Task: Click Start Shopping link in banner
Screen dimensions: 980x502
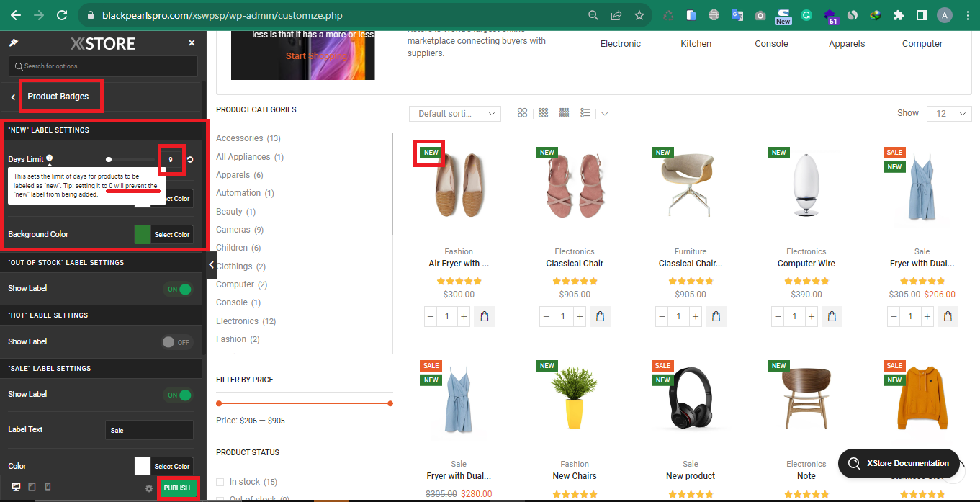Action: 316,55
